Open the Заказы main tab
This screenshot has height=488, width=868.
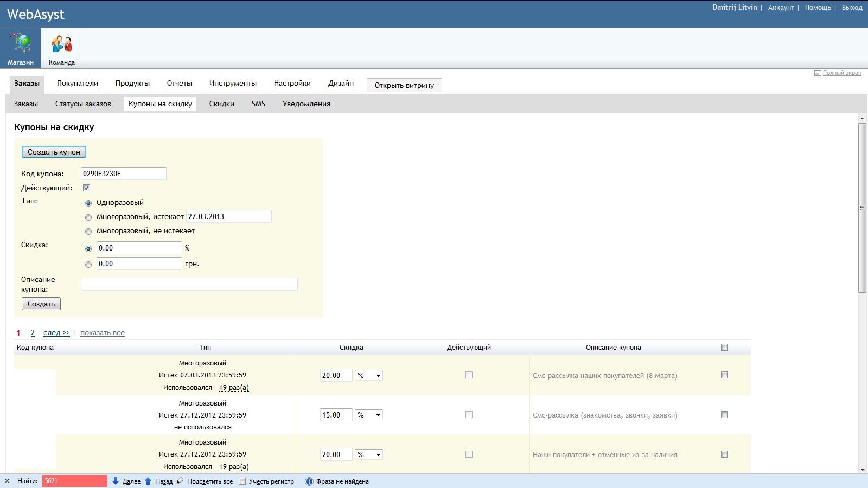tap(27, 84)
